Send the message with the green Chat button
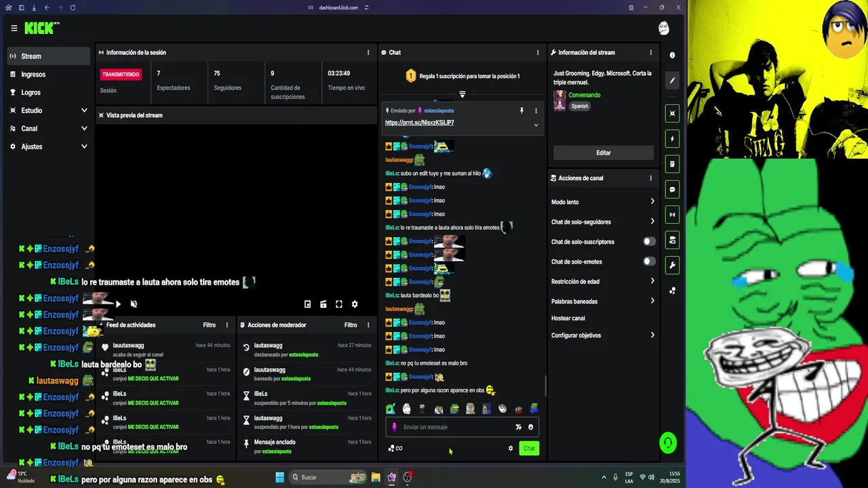 (x=529, y=448)
